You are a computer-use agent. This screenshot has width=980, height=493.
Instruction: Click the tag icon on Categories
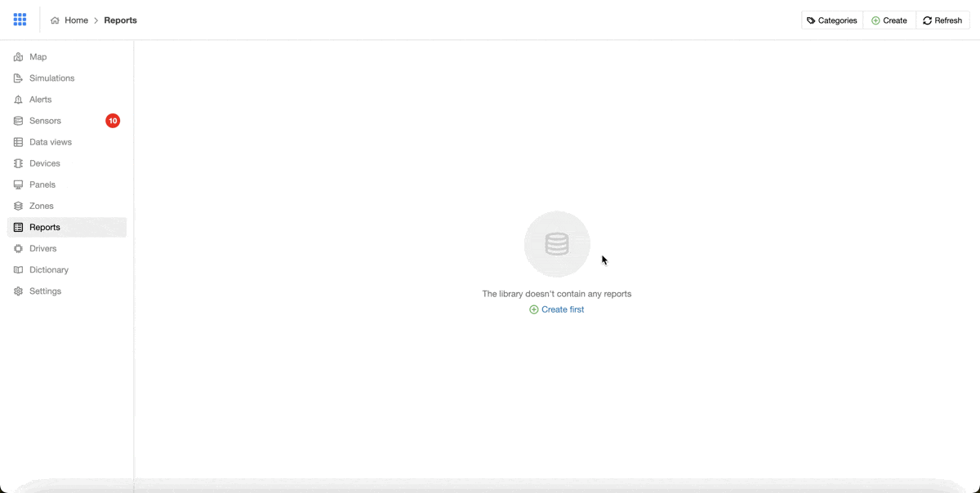811,20
